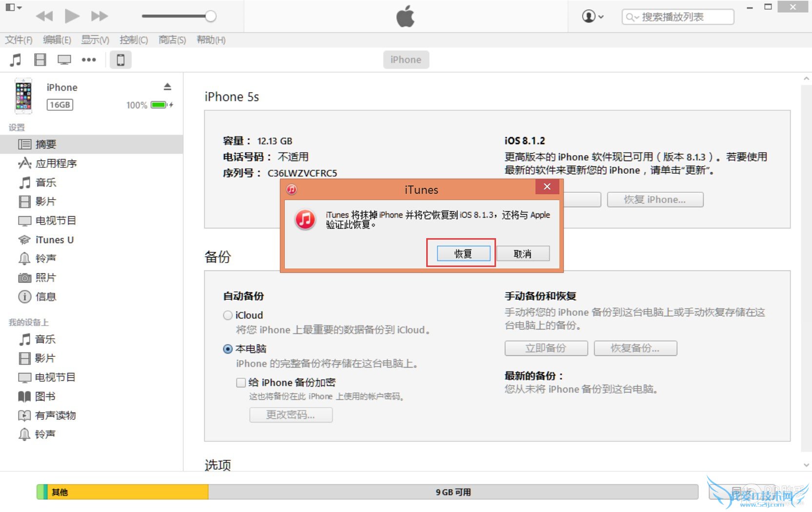Click the play button
The width and height of the screenshot is (812, 512).
[x=72, y=16]
